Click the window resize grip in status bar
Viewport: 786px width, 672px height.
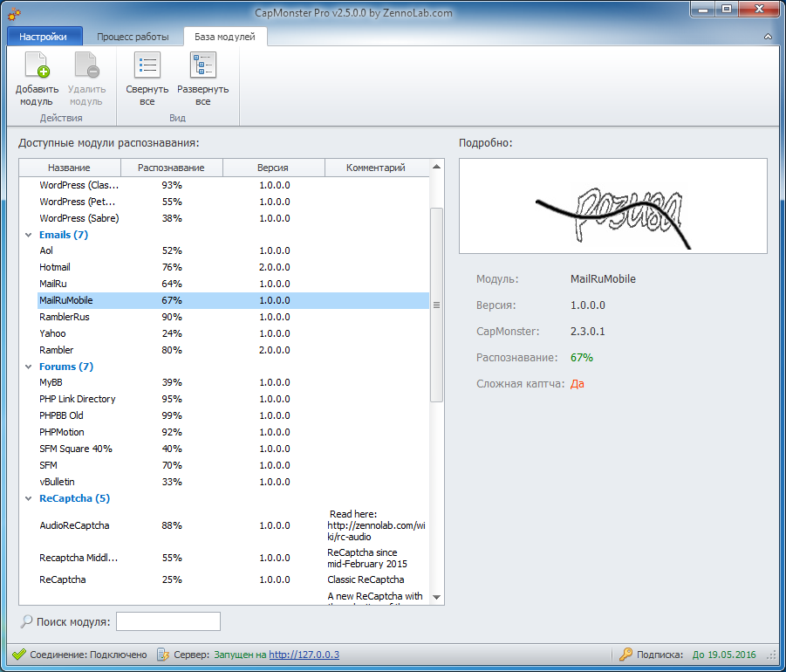pyautogui.click(x=771, y=655)
